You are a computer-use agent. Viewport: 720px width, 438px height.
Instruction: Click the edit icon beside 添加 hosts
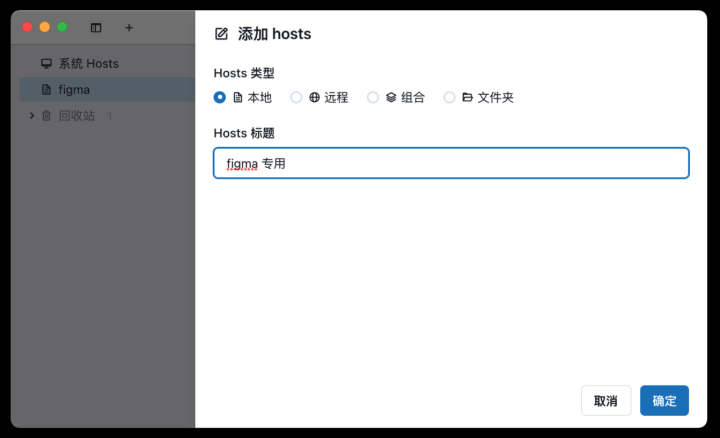[221, 34]
